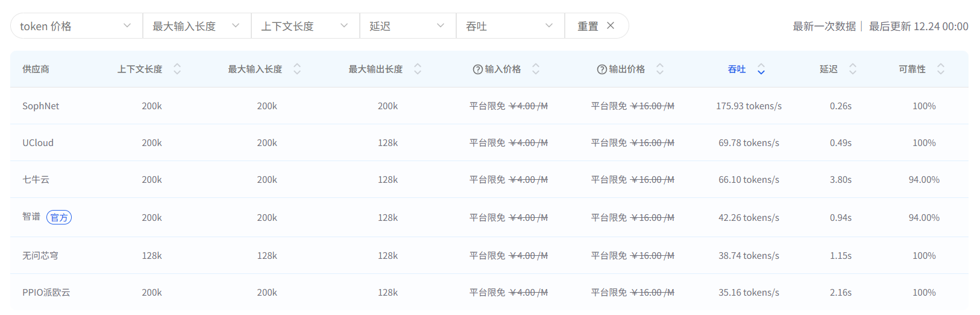This screenshot has height=315, width=980.
Task: Sort by 输出价格 column arrows
Action: (x=660, y=69)
